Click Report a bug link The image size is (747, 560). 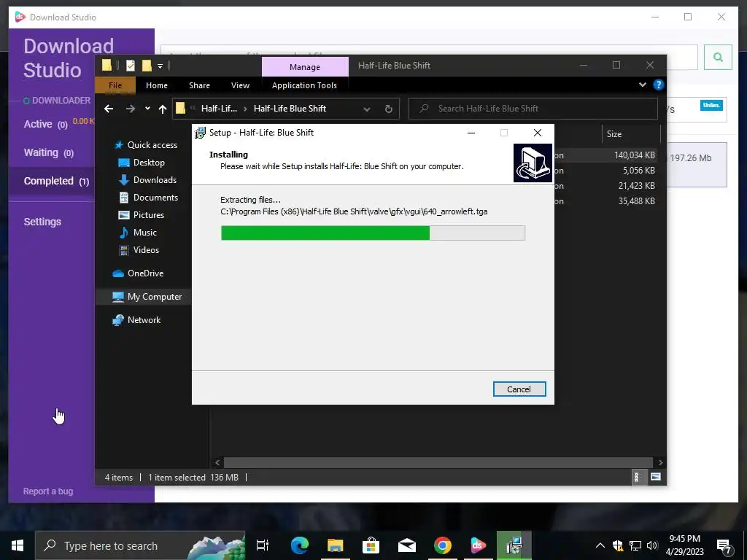48,491
